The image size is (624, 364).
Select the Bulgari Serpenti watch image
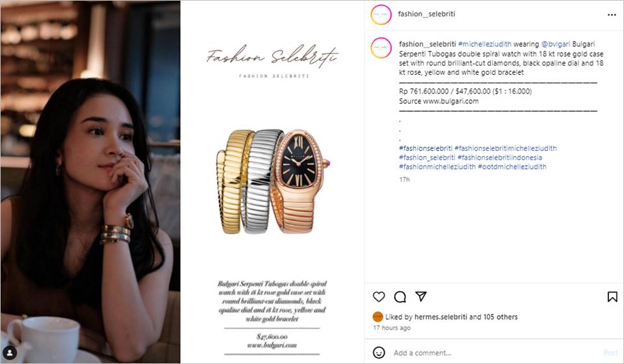click(x=273, y=181)
